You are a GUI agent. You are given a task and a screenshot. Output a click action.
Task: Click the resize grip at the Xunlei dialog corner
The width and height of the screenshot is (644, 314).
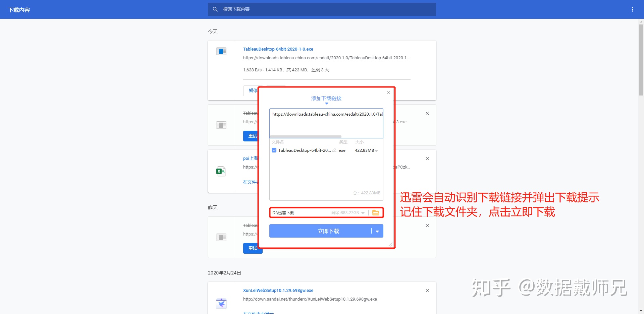click(390, 245)
